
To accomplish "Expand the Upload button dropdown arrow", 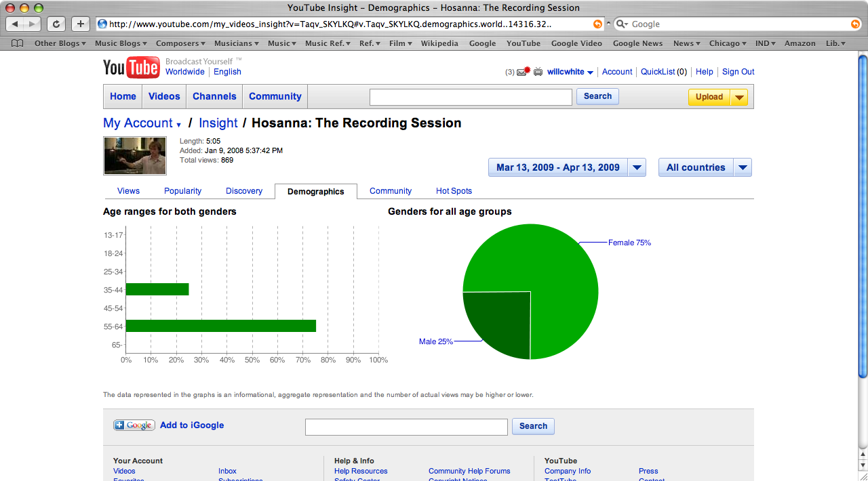I will [739, 97].
